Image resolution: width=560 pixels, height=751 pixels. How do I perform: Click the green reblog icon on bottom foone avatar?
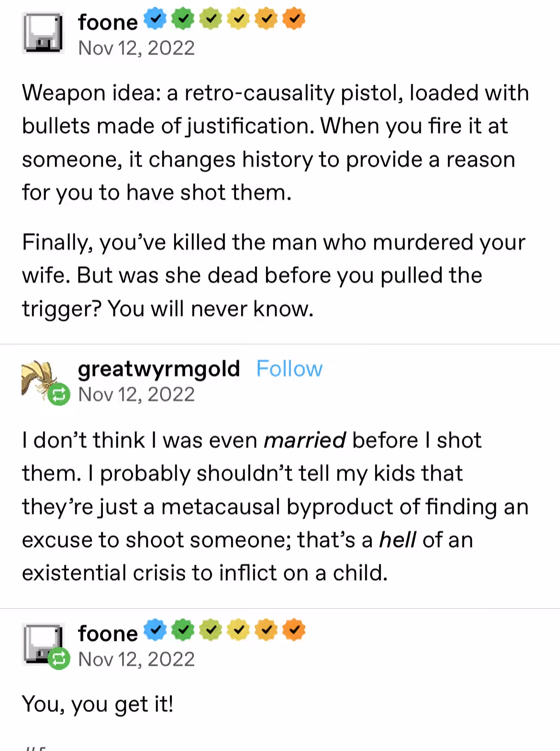(59, 659)
